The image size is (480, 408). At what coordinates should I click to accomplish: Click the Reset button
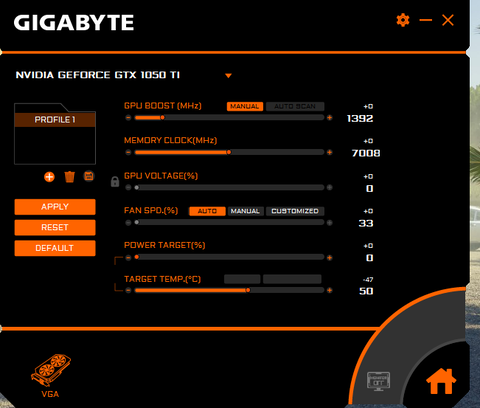[x=55, y=228]
